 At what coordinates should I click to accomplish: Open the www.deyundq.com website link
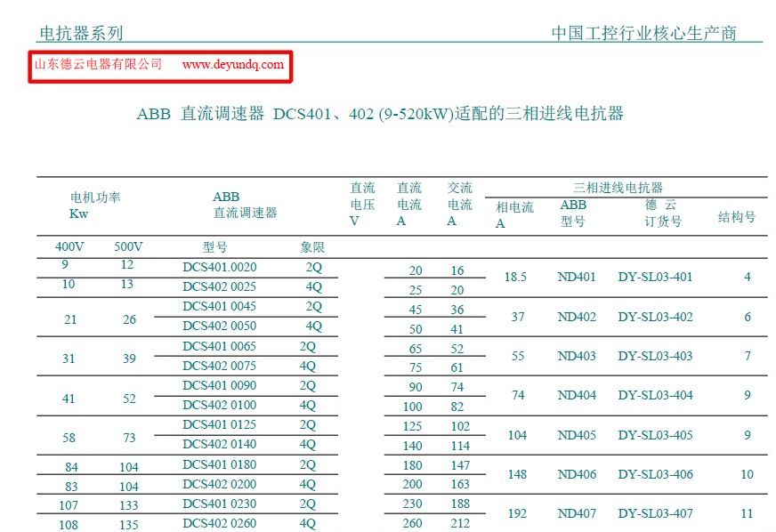click(233, 65)
